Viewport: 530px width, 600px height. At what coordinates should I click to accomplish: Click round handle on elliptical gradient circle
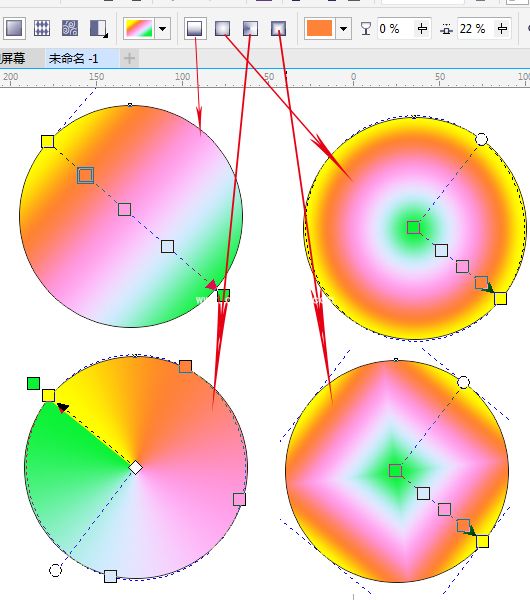click(x=481, y=139)
